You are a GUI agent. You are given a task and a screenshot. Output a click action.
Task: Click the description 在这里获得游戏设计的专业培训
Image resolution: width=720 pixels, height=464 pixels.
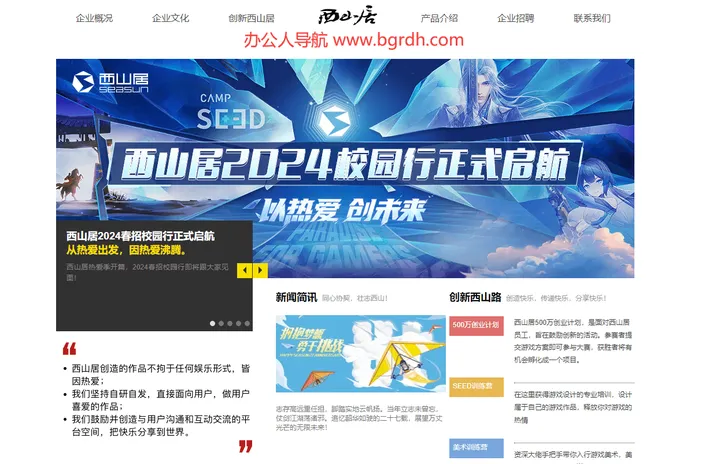[573, 407]
